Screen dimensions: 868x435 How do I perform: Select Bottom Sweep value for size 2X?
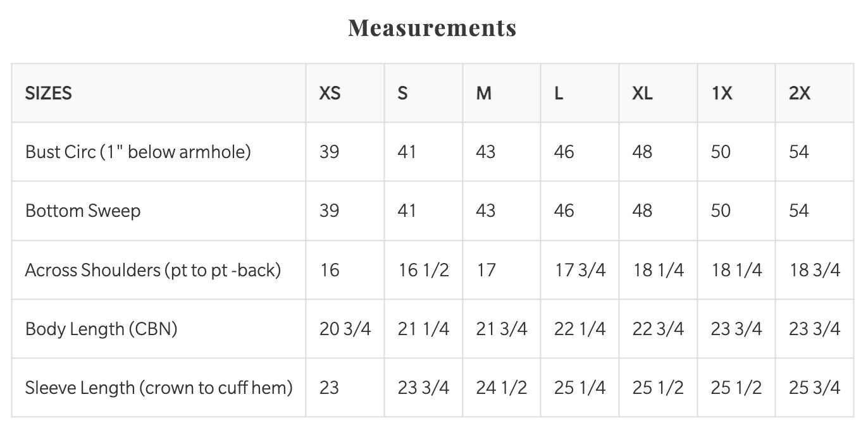[799, 211]
